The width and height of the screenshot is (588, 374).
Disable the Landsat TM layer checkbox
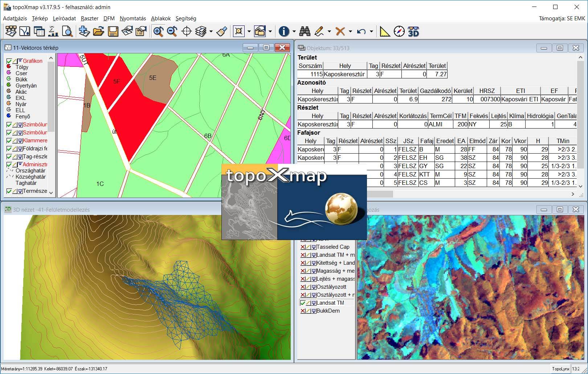[303, 303]
